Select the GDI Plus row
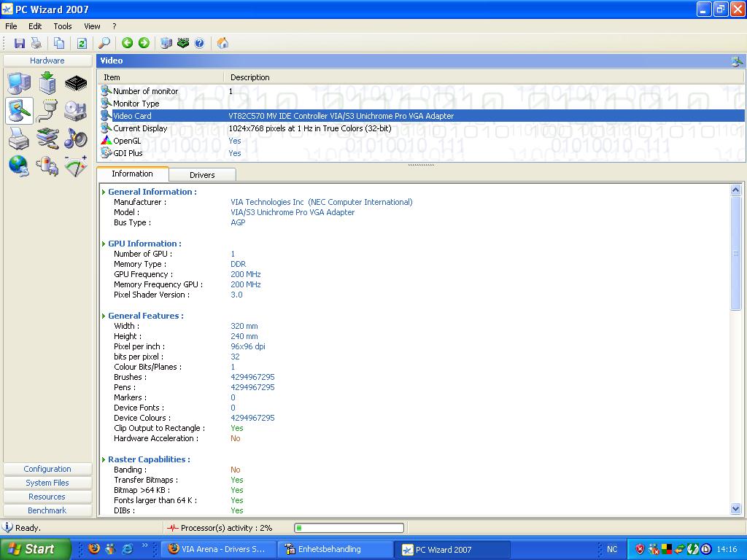 tap(421, 153)
